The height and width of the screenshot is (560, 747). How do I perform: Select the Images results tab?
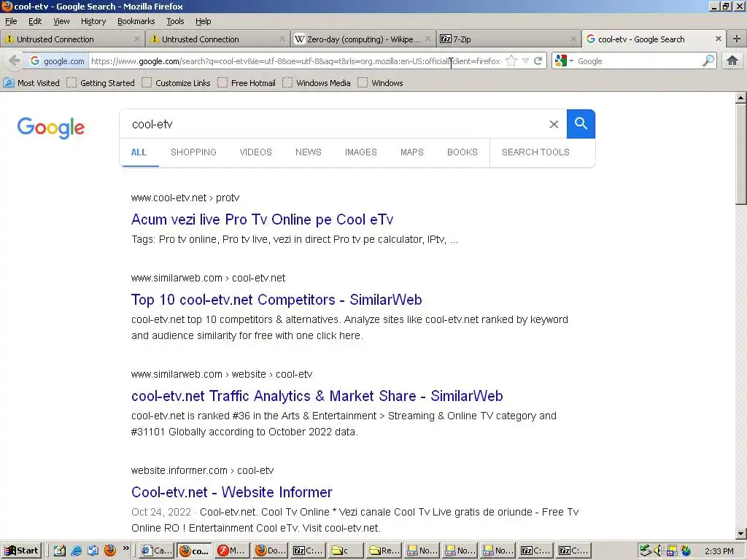(360, 152)
